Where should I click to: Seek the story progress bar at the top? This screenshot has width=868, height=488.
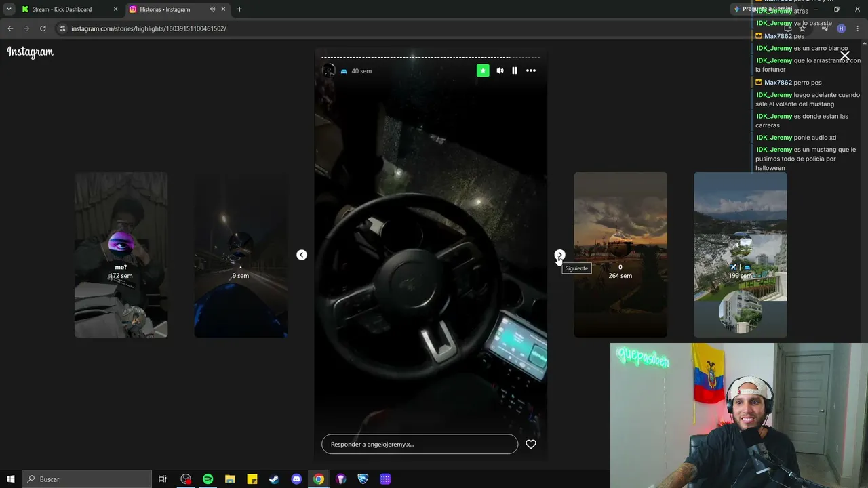coord(431,57)
